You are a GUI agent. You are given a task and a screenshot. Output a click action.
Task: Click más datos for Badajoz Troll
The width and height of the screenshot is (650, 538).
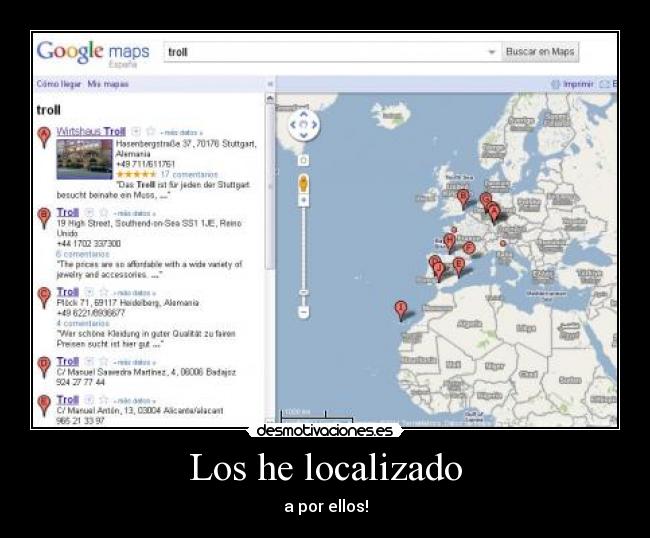click(x=134, y=363)
